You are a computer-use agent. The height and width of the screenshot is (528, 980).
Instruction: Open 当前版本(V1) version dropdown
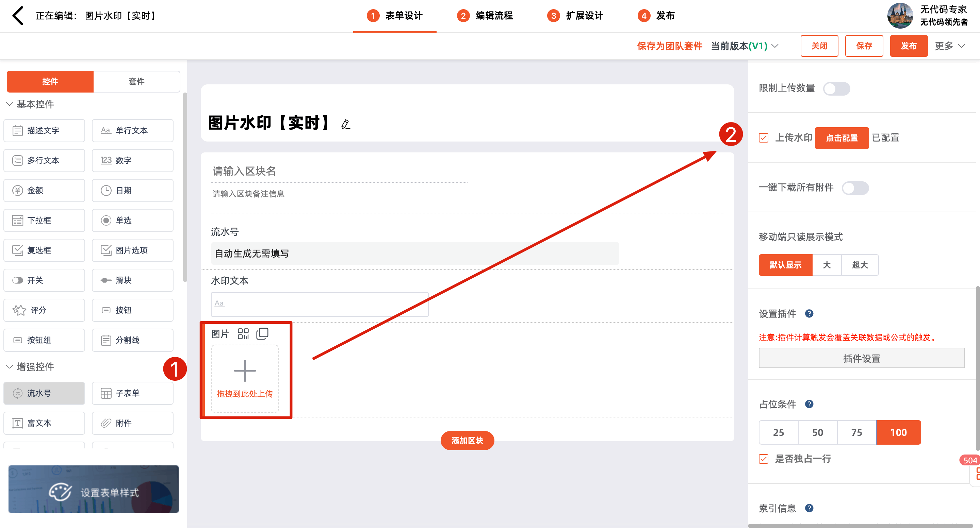pyautogui.click(x=745, y=46)
